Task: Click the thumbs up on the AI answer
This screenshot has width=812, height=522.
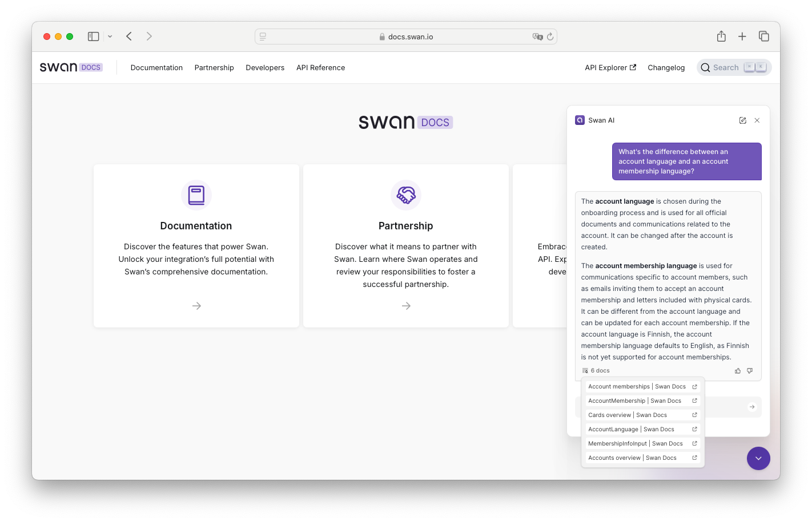Action: (x=738, y=370)
